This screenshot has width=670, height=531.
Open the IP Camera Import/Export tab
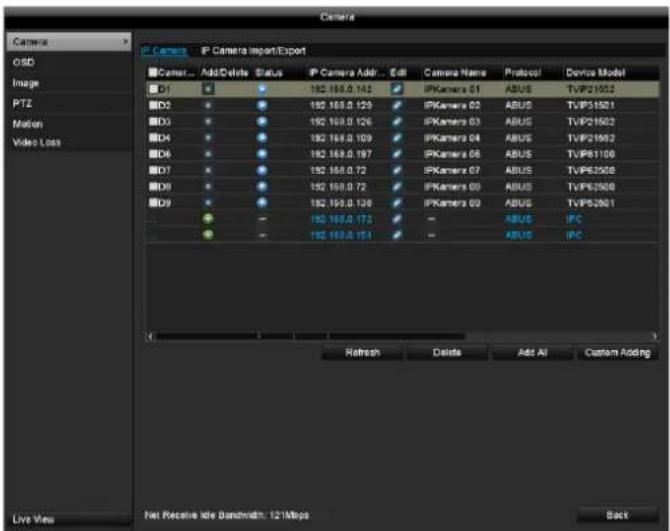tap(253, 51)
